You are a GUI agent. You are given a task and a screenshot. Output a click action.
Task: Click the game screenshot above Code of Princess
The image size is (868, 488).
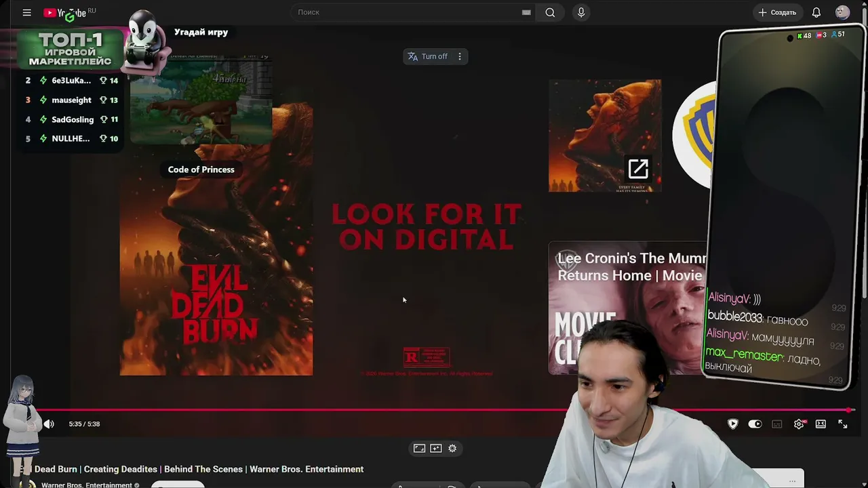pos(201,100)
